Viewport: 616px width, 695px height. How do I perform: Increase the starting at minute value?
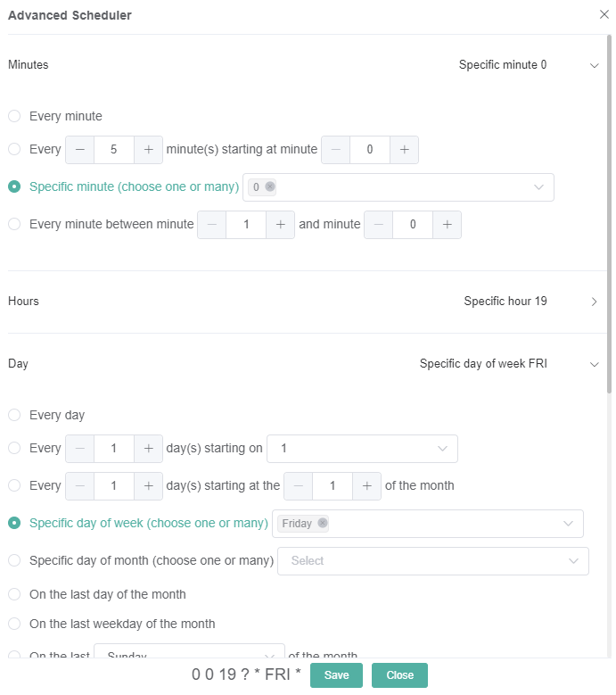[x=404, y=150]
